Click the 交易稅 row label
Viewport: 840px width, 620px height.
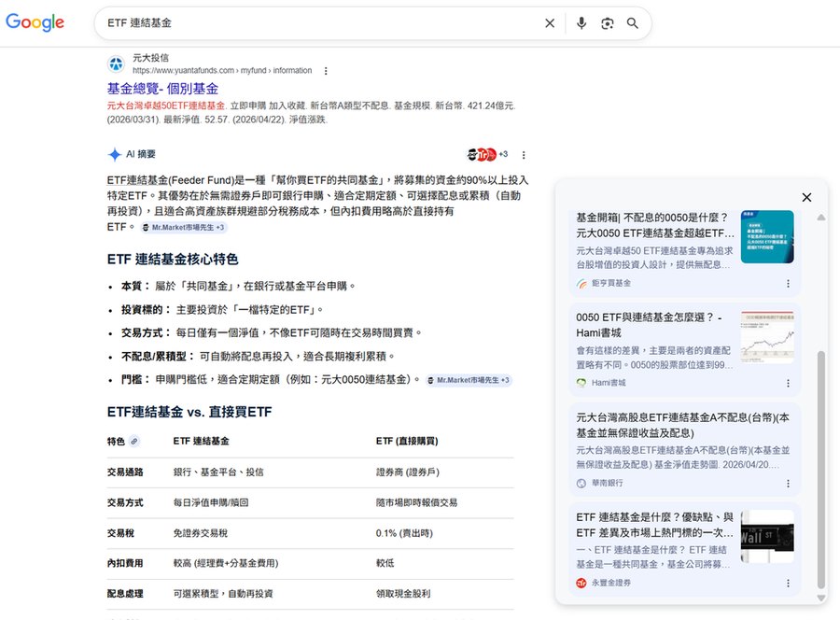pyautogui.click(x=120, y=533)
